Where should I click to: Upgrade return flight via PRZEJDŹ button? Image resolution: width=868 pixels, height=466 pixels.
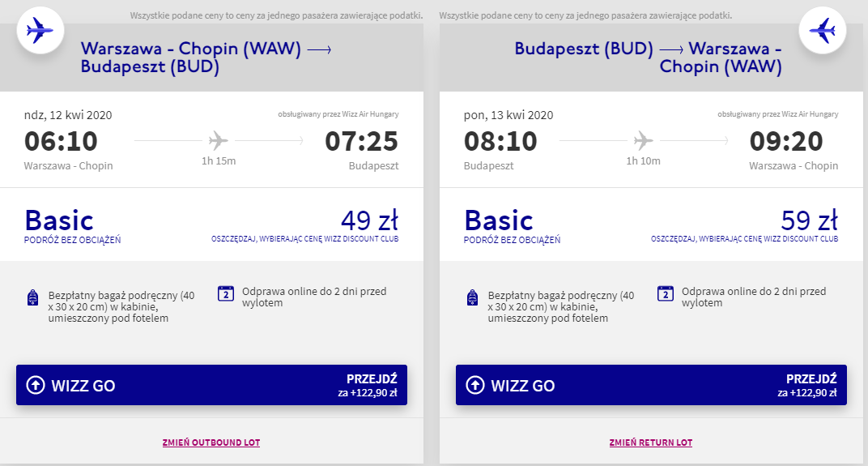click(811, 385)
